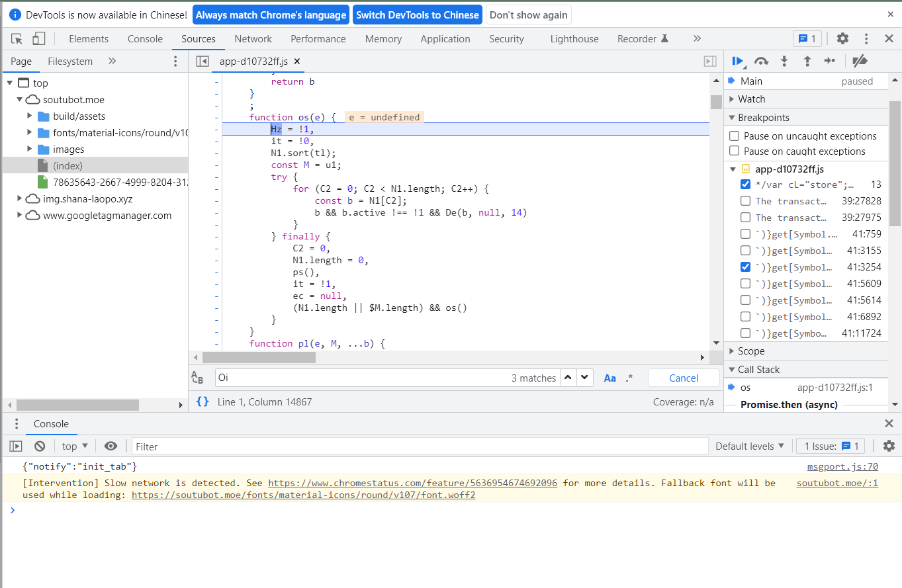902x588 pixels.
Task: Open the Default levels dropdown
Action: pos(750,446)
